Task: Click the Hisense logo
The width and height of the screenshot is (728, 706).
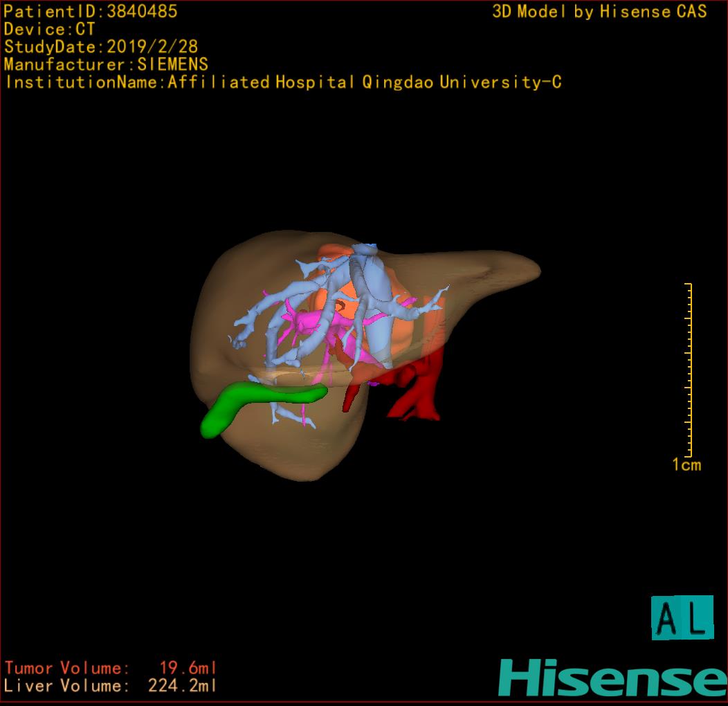Action: pos(612,677)
